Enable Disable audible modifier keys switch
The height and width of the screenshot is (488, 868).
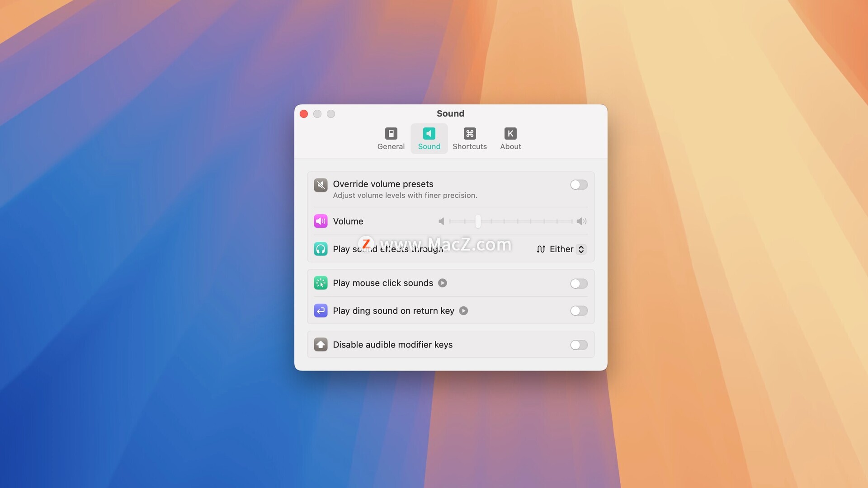[579, 345]
